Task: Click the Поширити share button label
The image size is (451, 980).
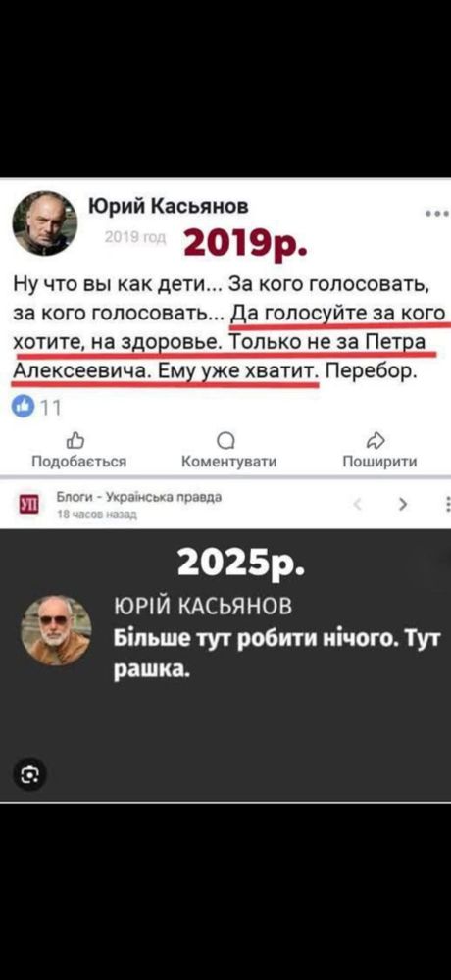Action: [x=379, y=462]
